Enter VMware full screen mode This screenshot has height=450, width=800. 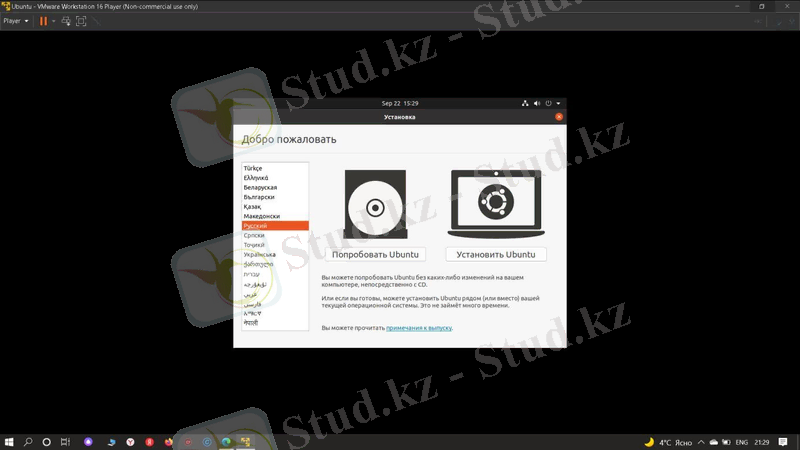pyautogui.click(x=81, y=21)
